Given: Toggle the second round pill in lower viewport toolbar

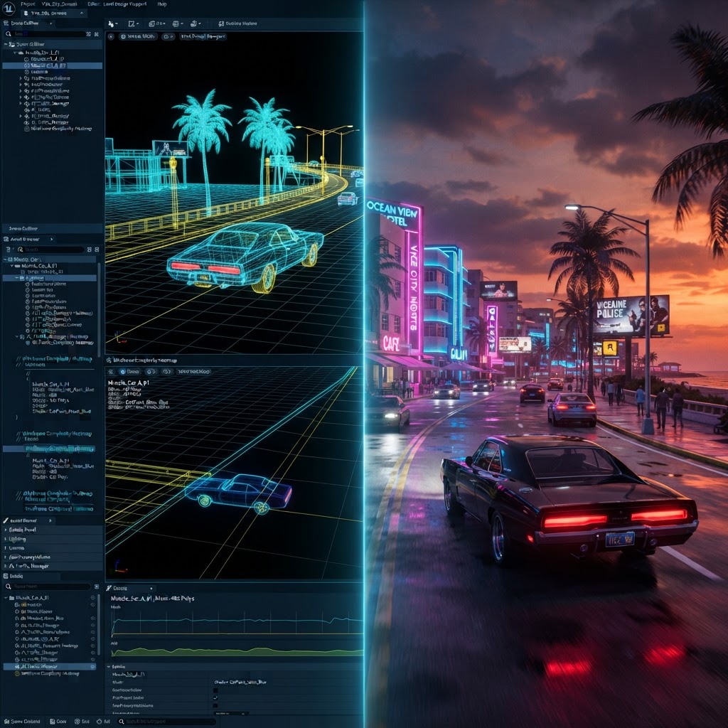Looking at the screenshot, I should 151,372.
